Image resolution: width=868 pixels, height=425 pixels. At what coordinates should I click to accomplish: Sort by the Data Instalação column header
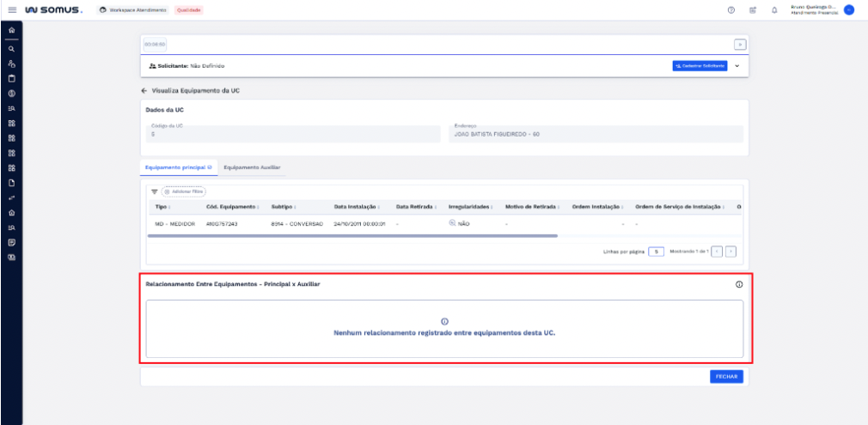coord(358,207)
